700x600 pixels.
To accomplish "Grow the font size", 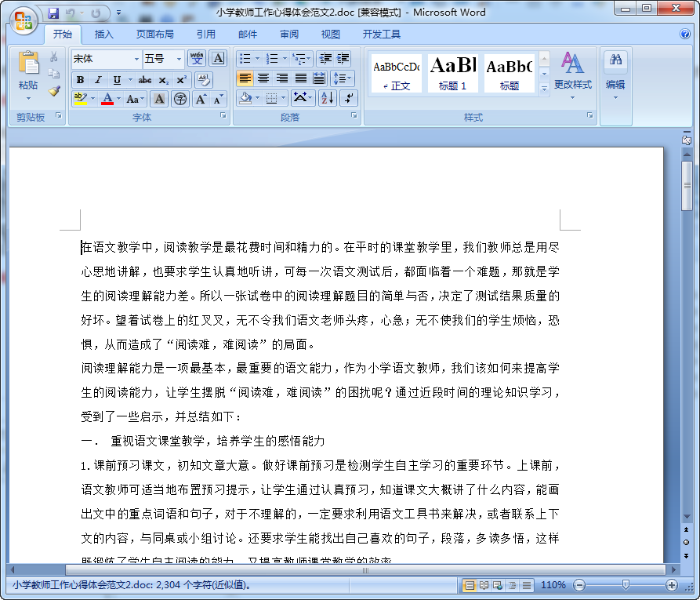I will pos(201,99).
